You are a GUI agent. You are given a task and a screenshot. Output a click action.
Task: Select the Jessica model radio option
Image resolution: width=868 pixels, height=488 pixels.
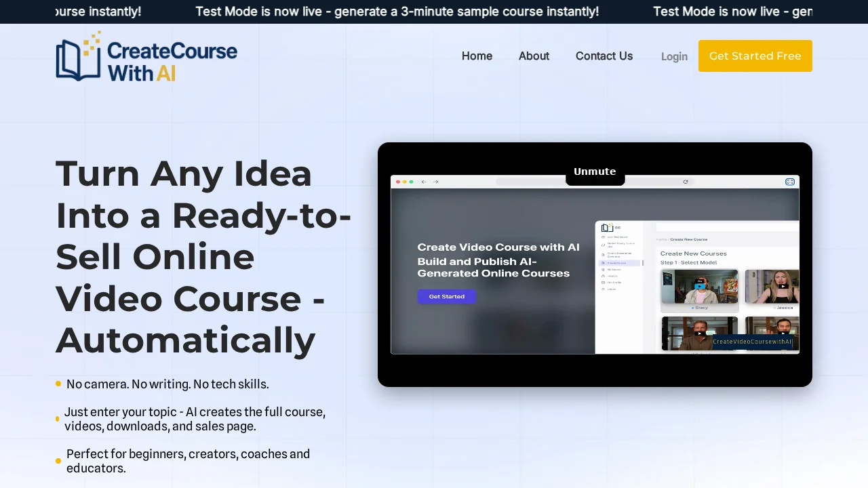coord(776,308)
